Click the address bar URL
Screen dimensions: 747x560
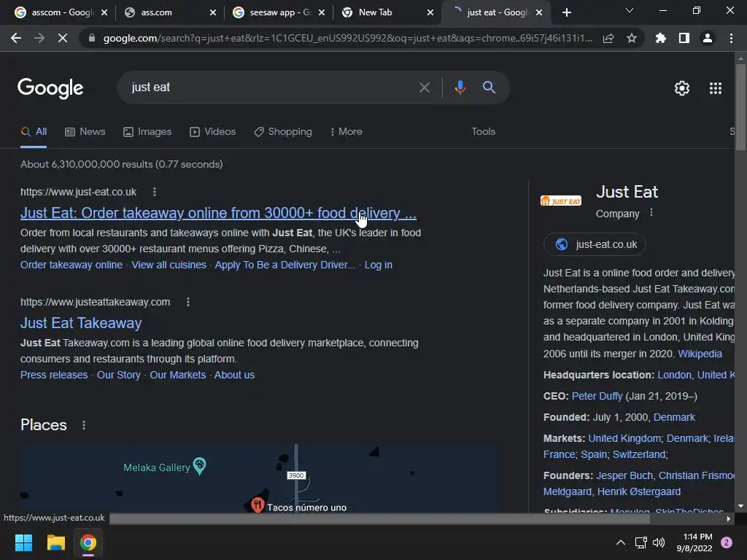point(348,38)
